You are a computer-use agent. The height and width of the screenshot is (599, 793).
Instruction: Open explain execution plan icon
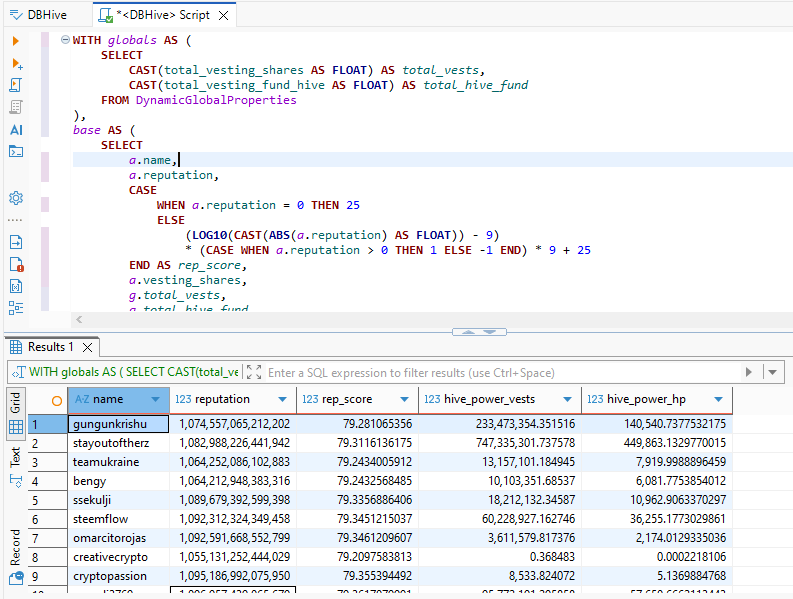tap(16, 107)
